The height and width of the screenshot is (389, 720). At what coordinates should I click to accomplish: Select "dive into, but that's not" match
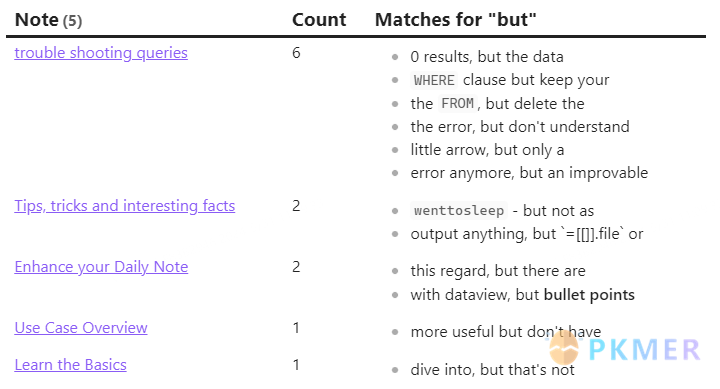click(492, 370)
